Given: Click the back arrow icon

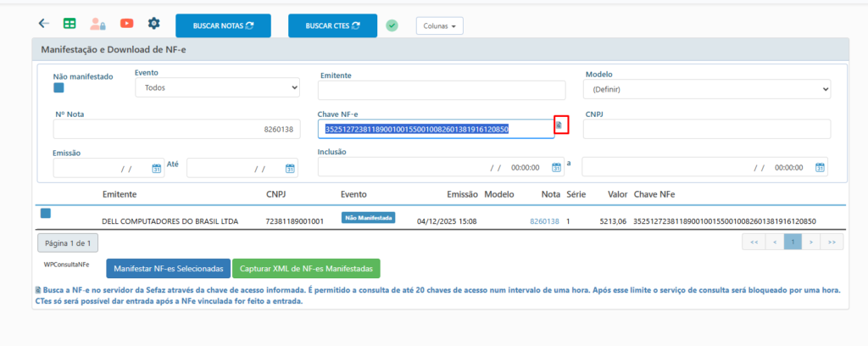Looking at the screenshot, I should [x=44, y=24].
